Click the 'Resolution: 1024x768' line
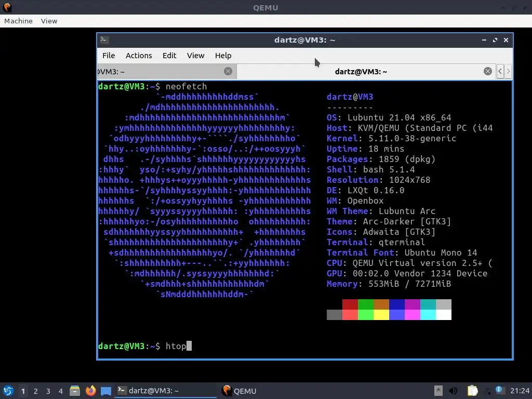The width and height of the screenshot is (532, 399). coord(378,180)
